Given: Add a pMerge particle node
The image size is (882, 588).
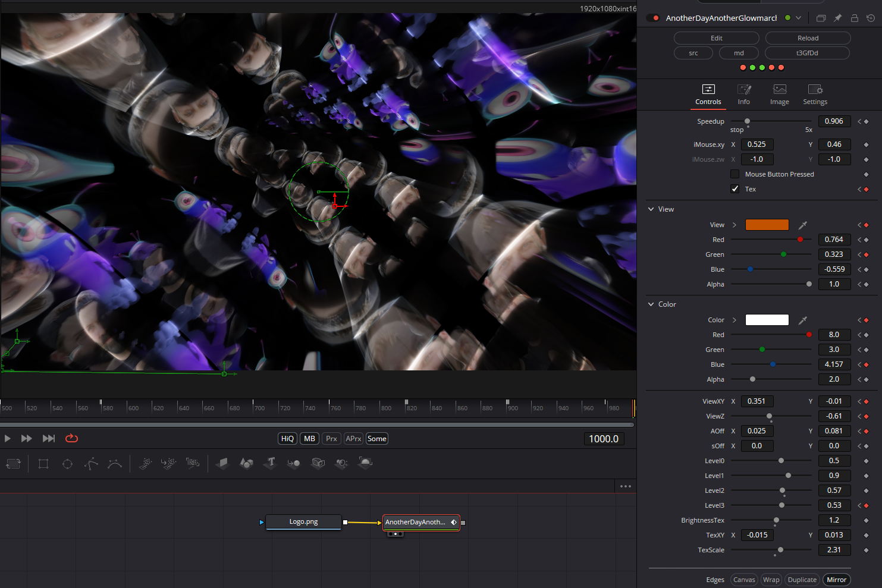Looking at the screenshot, I should pos(169,463).
